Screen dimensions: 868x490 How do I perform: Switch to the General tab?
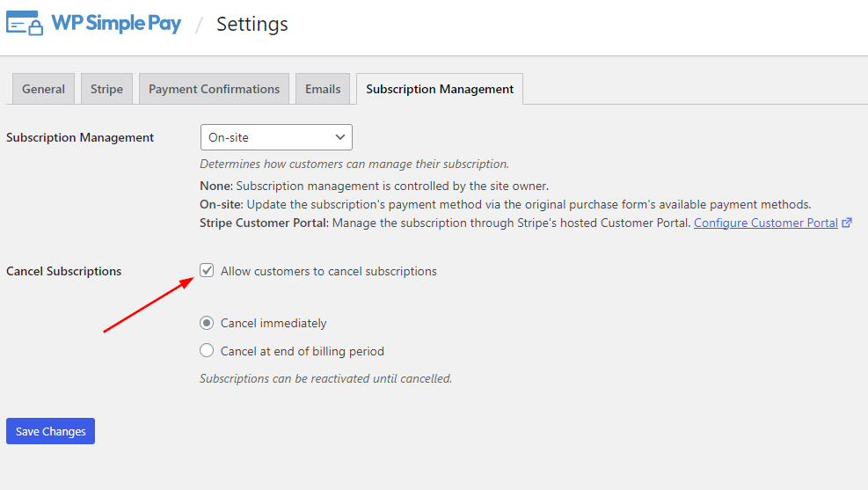click(x=43, y=89)
